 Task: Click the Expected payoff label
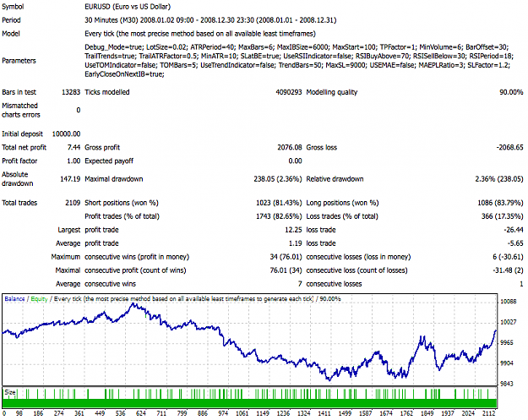pos(109,161)
